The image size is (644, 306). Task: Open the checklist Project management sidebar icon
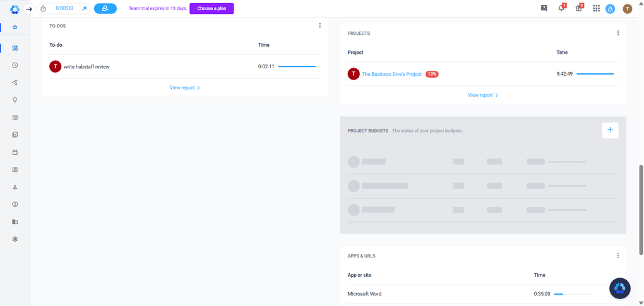click(x=15, y=135)
